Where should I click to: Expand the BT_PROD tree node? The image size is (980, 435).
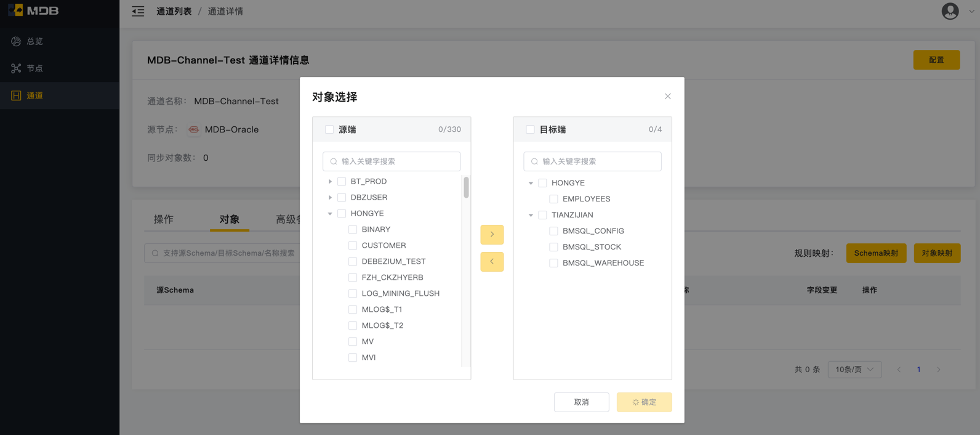330,181
